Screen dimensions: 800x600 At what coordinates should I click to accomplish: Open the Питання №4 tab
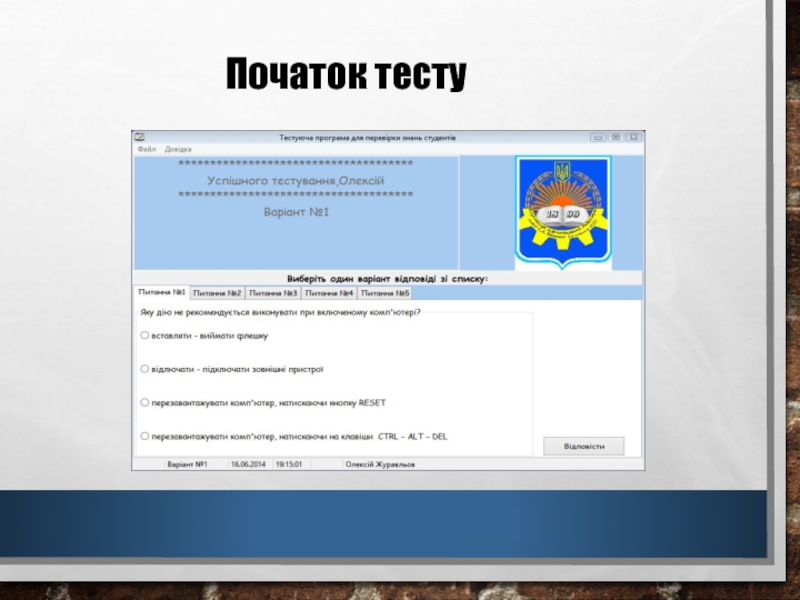pyautogui.click(x=329, y=293)
